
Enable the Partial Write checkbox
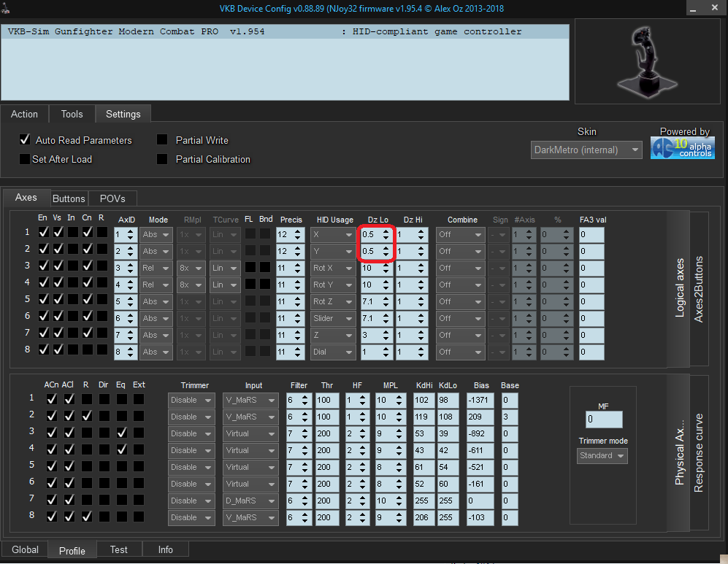(162, 140)
